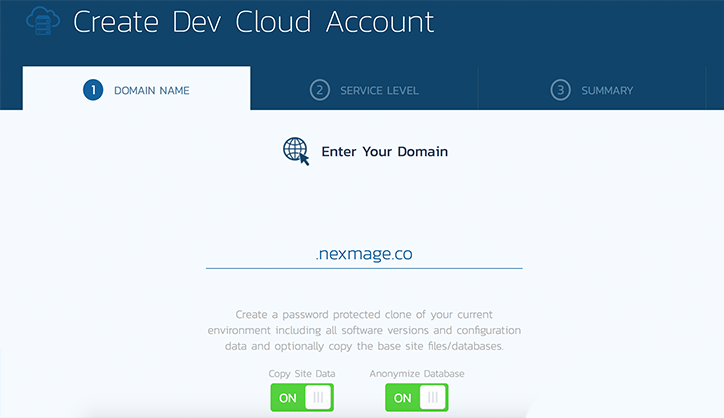Click the ON text in Anonymize Database switch
This screenshot has height=418, width=724.
coord(403,397)
